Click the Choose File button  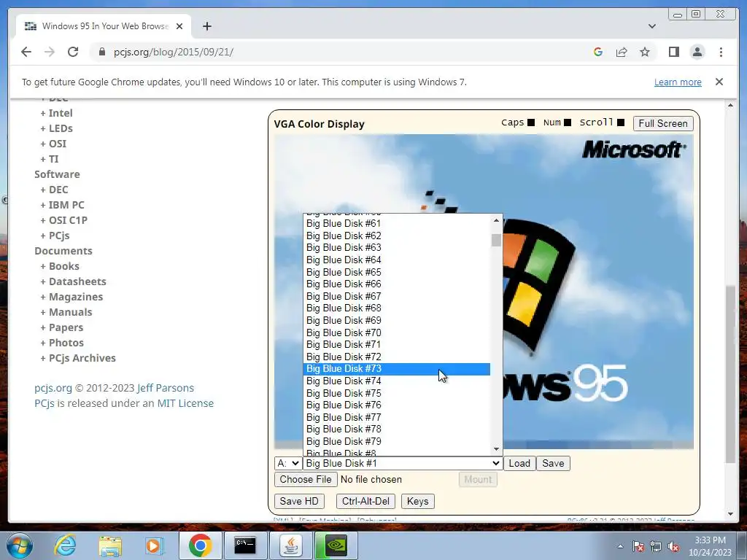tap(306, 480)
